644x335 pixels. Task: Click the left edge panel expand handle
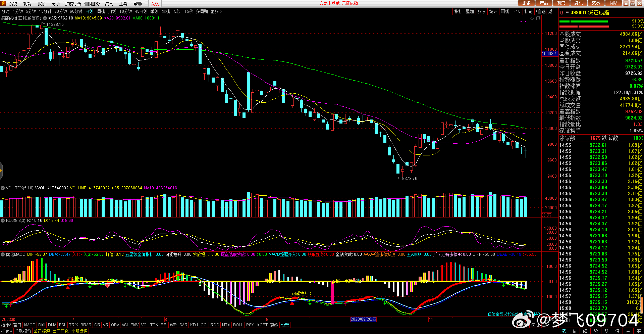(1, 171)
